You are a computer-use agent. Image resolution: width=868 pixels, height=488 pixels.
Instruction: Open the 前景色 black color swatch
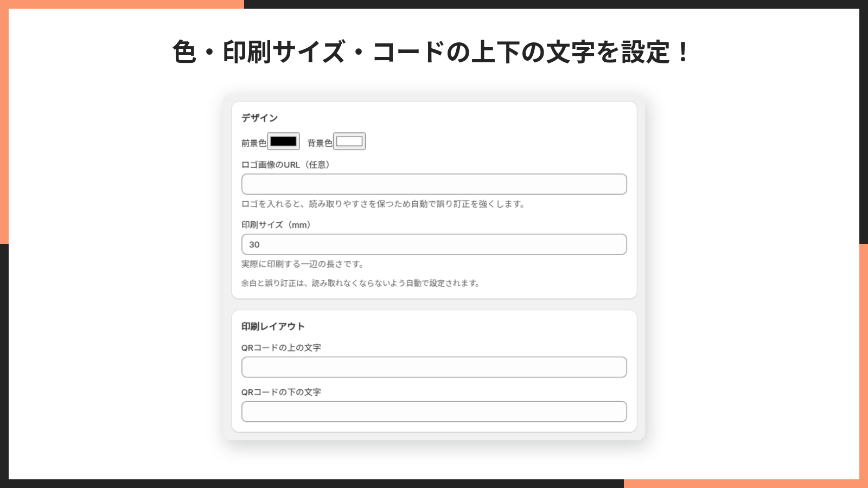[283, 142]
